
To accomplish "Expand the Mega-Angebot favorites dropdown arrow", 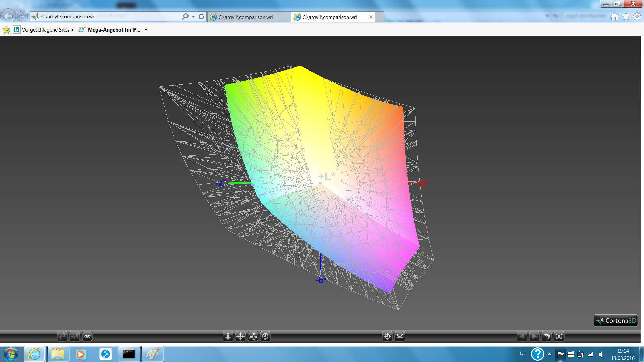I will (x=146, y=30).
